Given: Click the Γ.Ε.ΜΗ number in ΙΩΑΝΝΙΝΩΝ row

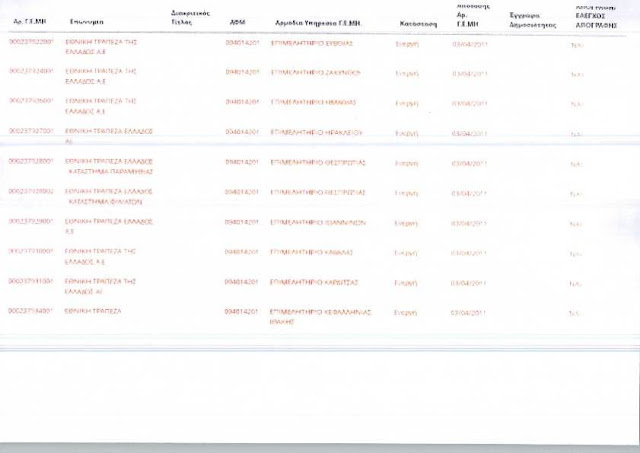Looking at the screenshot, I should pos(31,221).
